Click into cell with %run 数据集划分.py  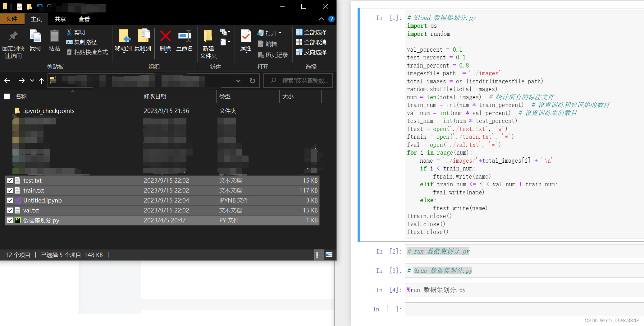point(524,290)
